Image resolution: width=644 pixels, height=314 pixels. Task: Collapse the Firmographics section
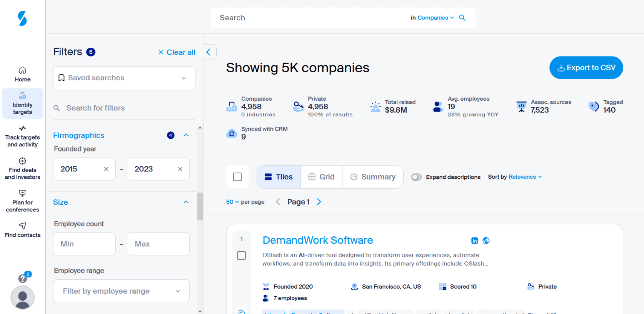186,135
